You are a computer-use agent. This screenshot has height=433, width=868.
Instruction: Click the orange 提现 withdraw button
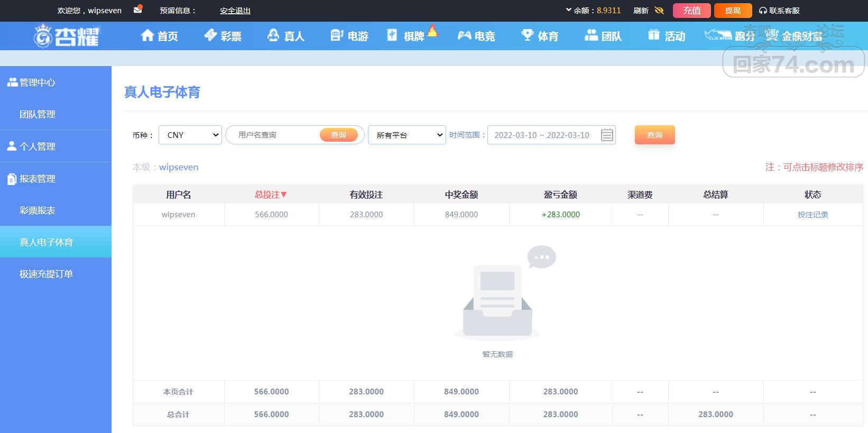coord(733,11)
